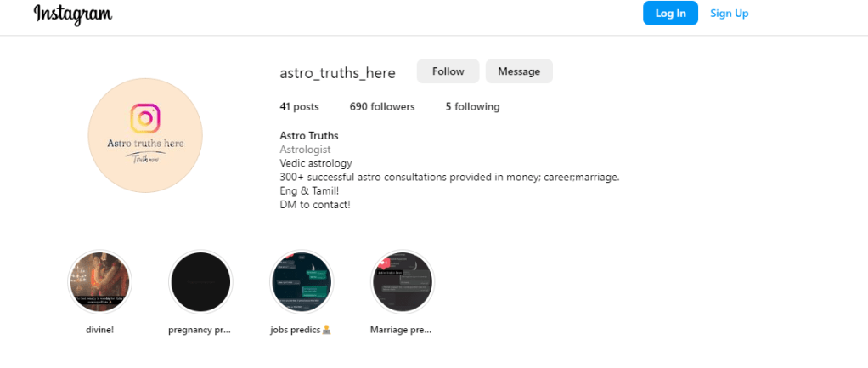Open the "divine!" story highlight circle
The height and width of the screenshot is (368, 868).
99,282
